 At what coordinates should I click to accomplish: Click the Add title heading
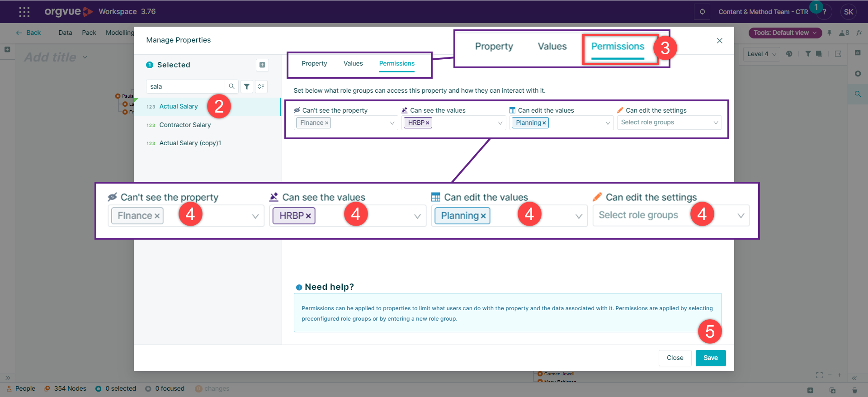(x=50, y=57)
